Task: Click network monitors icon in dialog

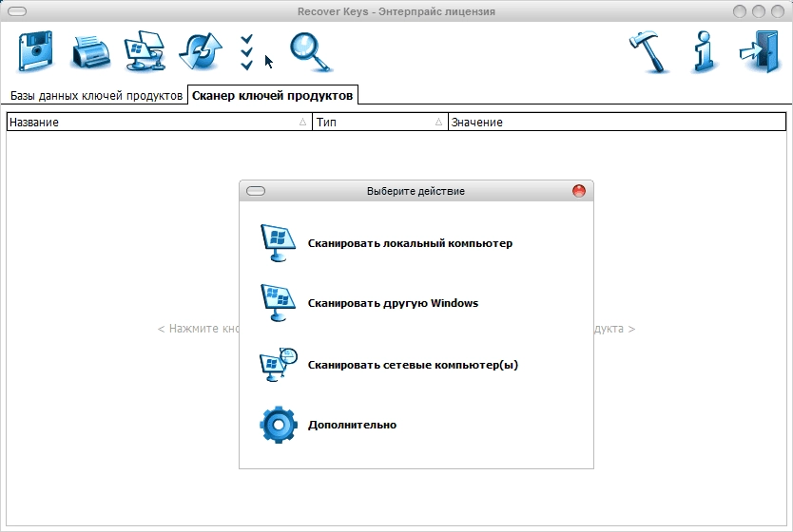Action: pos(279,365)
